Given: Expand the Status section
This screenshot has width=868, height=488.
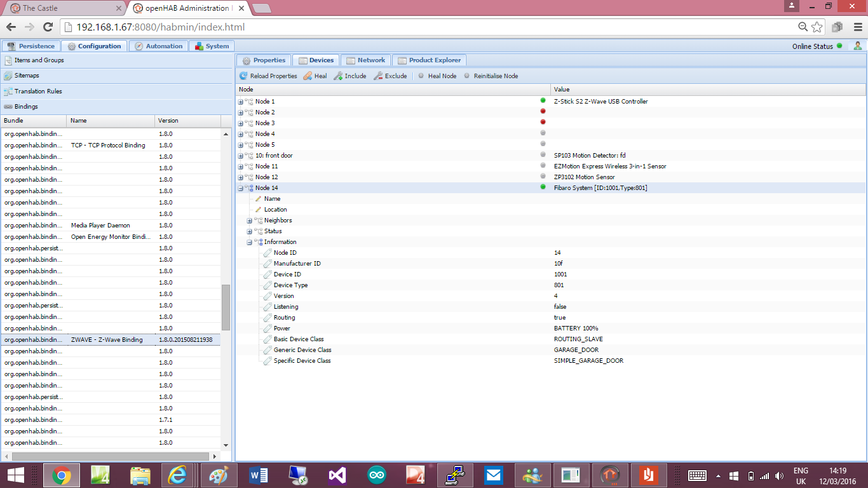Looking at the screenshot, I should tap(250, 231).
